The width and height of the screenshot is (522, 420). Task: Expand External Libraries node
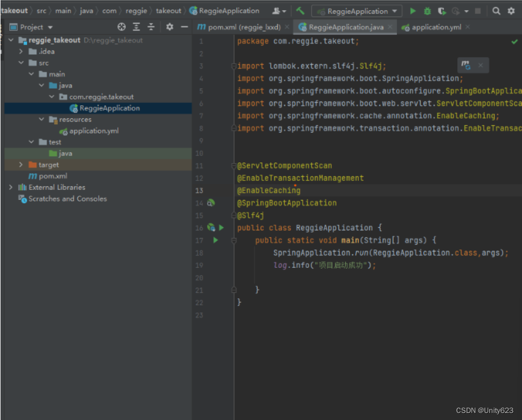coord(11,187)
